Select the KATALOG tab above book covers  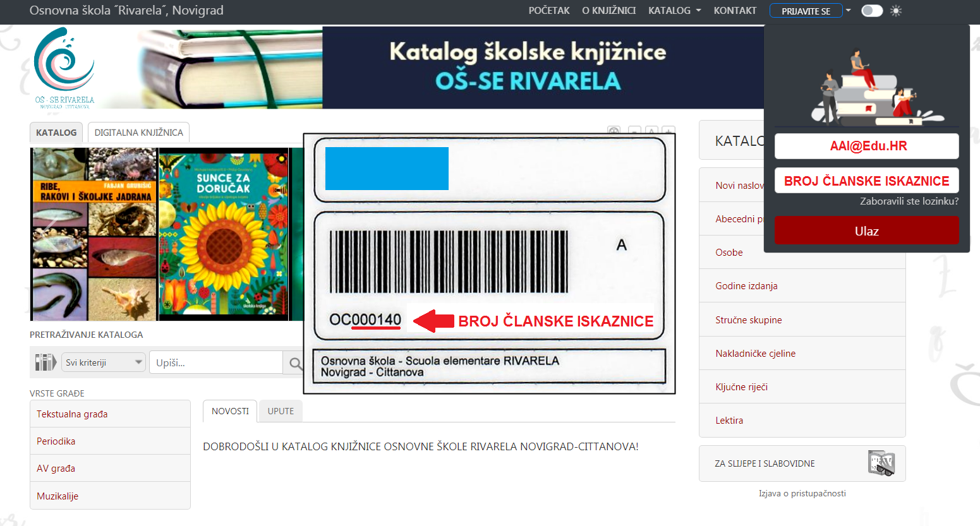tap(56, 133)
